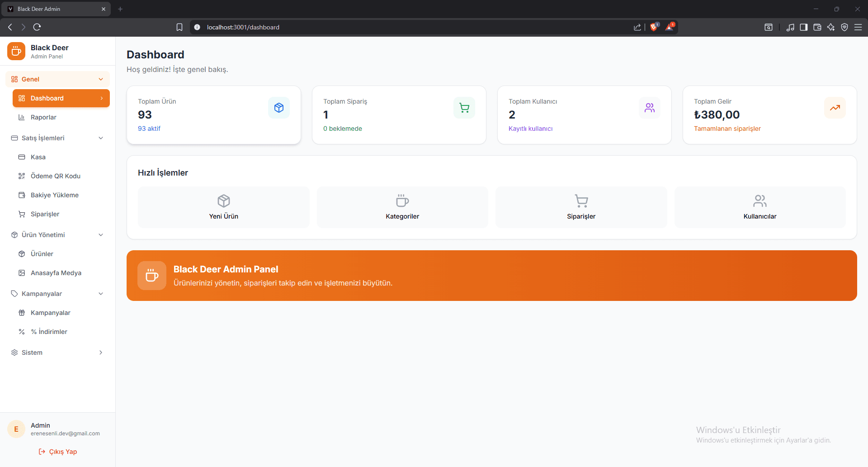The width and height of the screenshot is (868, 467).
Task: Click the Brave shield icon in toolbar
Action: 654,27
